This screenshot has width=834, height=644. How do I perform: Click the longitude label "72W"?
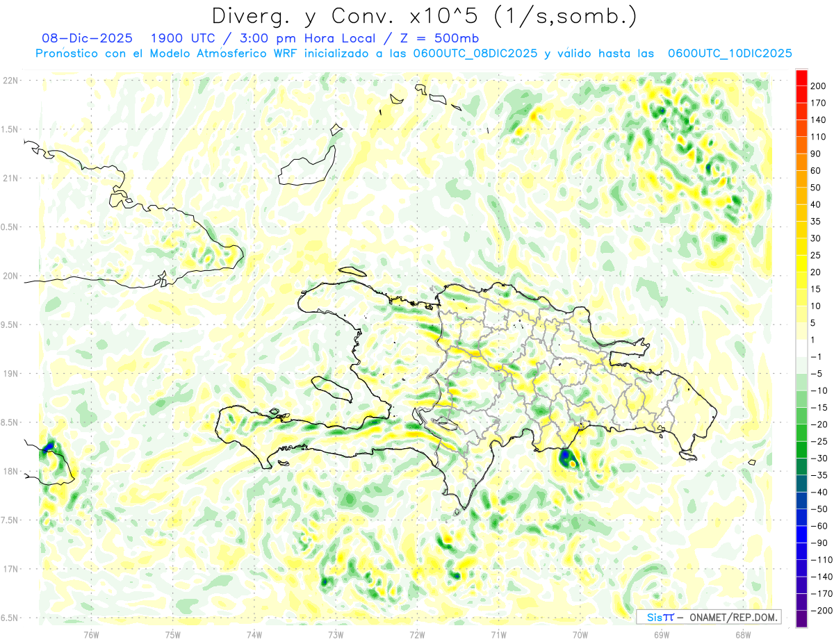[x=417, y=634]
